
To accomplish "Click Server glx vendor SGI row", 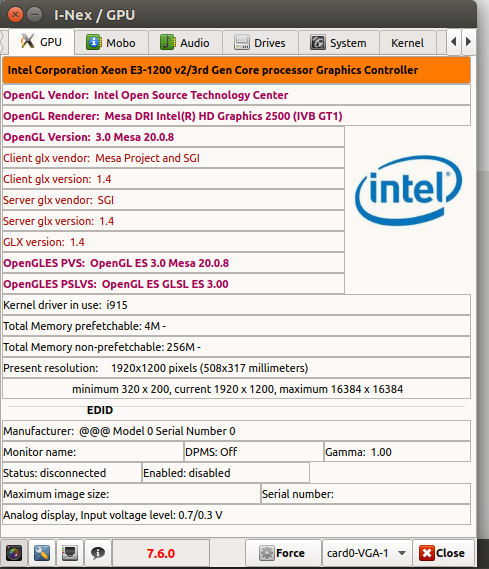I will pyautogui.click(x=173, y=200).
